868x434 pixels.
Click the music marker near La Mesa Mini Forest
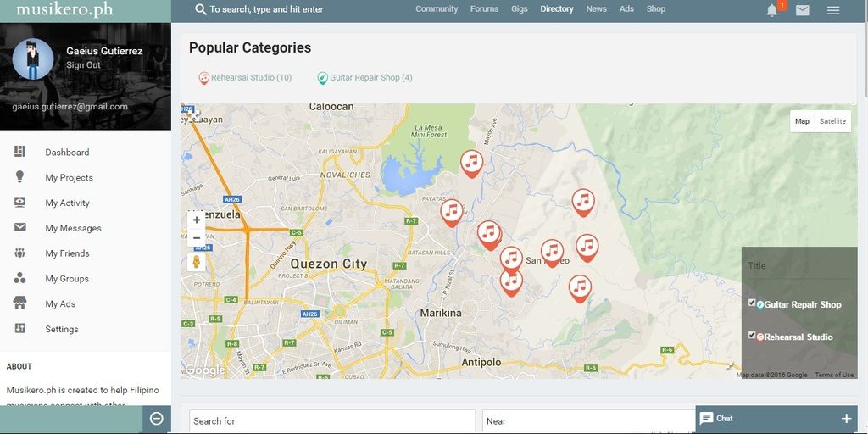point(471,163)
